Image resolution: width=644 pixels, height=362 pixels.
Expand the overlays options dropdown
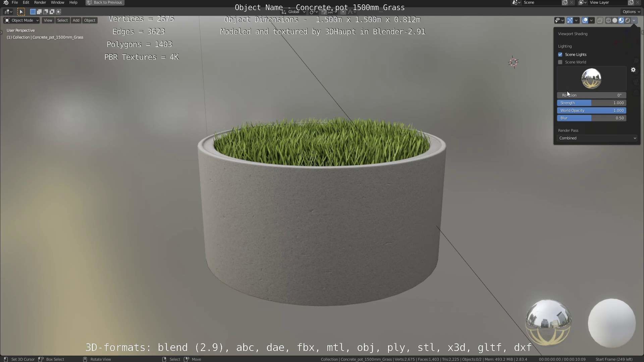[591, 20]
